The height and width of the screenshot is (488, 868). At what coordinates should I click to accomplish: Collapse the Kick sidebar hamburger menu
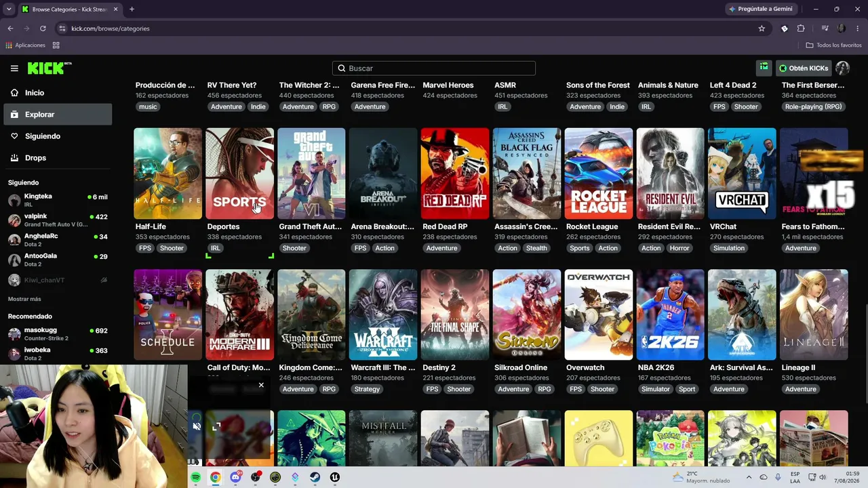(14, 68)
